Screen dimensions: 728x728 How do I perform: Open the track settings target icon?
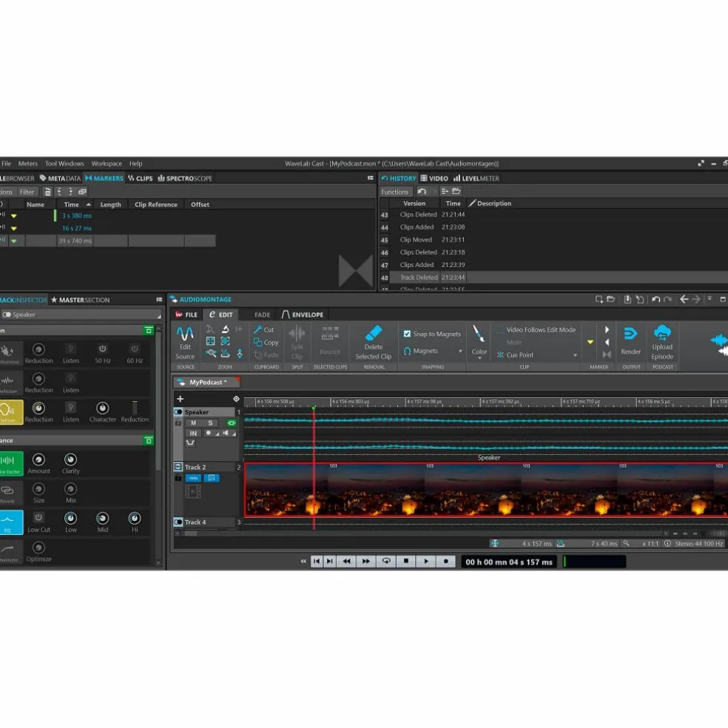click(x=236, y=399)
